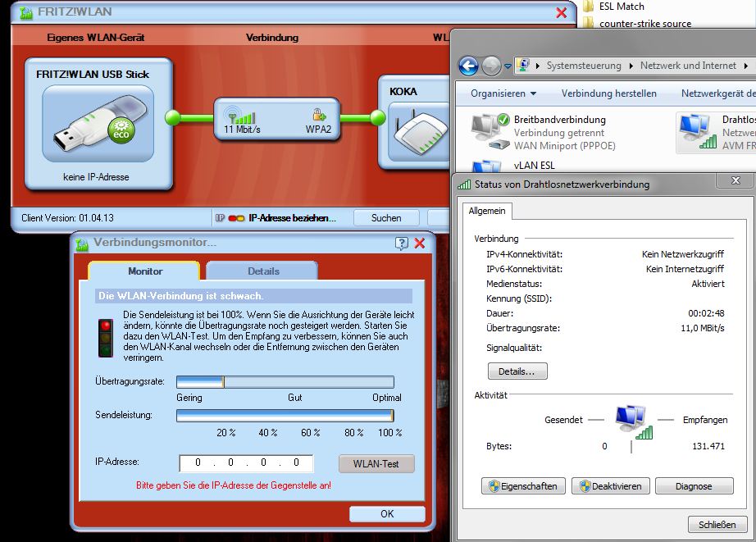Click first octet of IP-Adresse field
The width and height of the screenshot is (756, 542).
click(198, 463)
